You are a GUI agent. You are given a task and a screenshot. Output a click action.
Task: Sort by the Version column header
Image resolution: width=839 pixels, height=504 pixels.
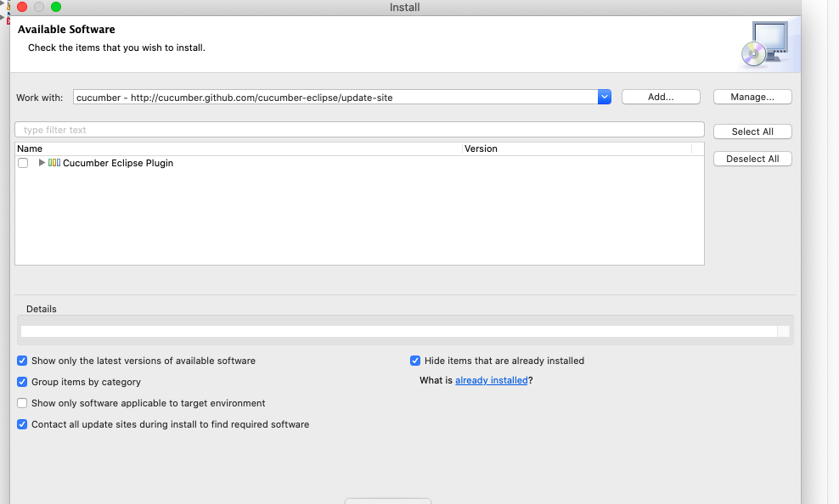pyautogui.click(x=577, y=148)
